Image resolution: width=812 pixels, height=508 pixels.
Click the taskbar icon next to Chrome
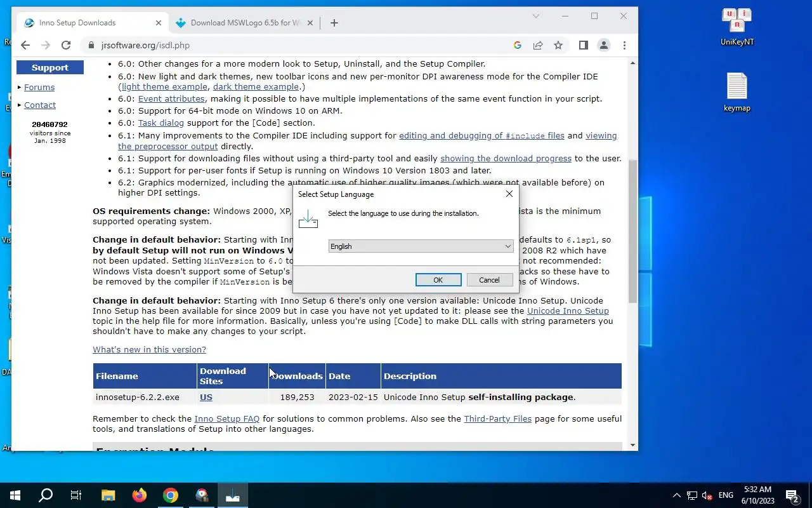(x=201, y=495)
